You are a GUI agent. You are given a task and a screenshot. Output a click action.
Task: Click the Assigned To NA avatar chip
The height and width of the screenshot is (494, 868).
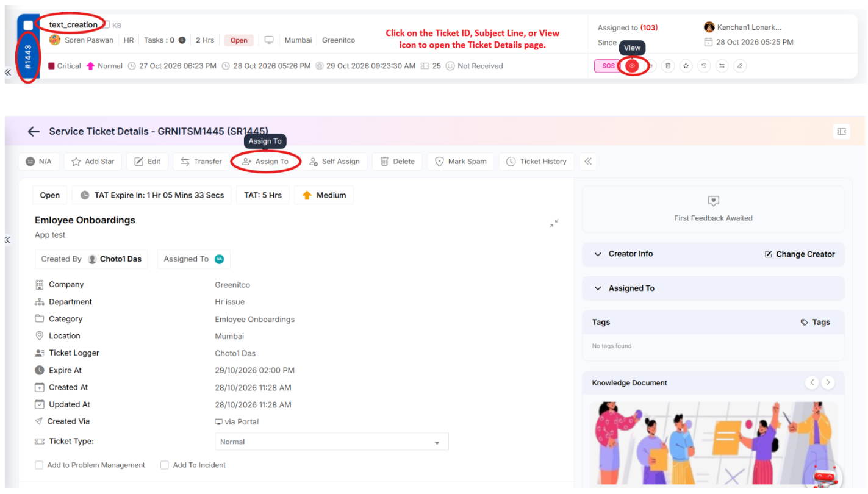click(x=219, y=259)
